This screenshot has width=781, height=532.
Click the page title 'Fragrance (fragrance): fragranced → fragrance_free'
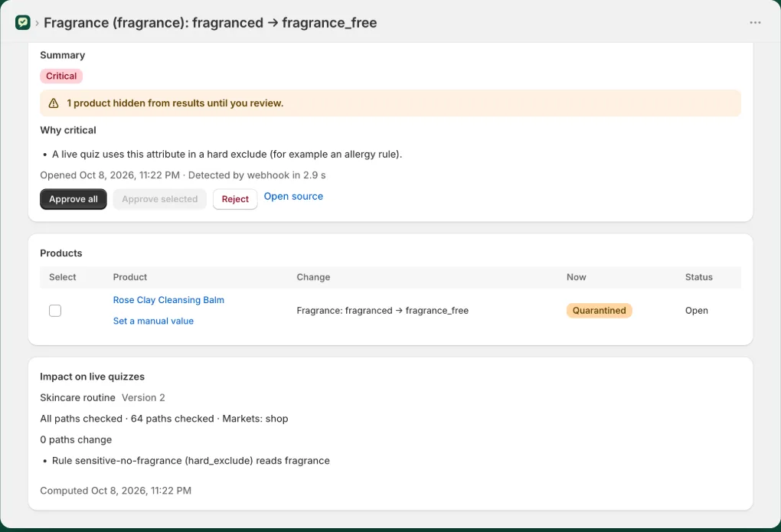211,23
